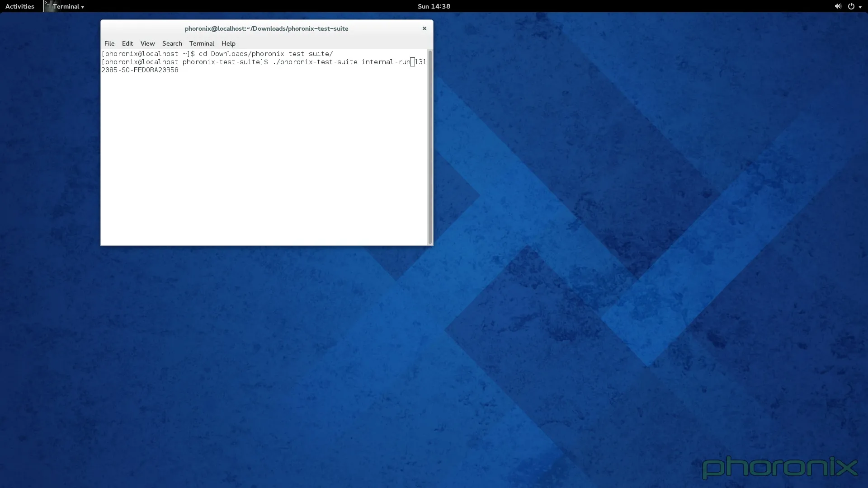Open the Search menu

click(x=172, y=43)
